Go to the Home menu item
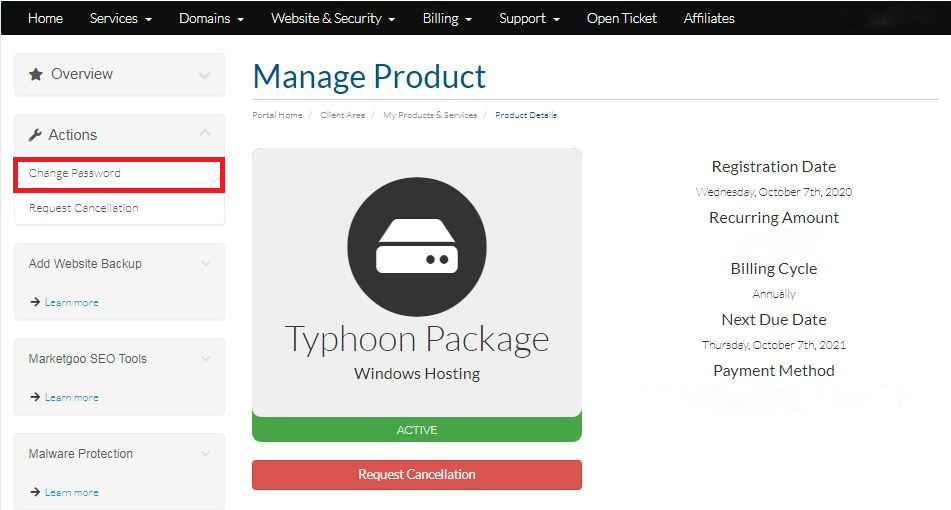Screen dimensions: 951x510 45,18
